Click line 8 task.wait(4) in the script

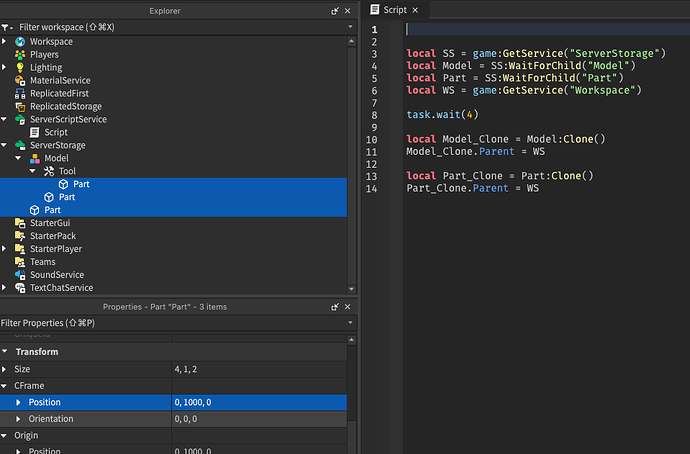(x=442, y=115)
